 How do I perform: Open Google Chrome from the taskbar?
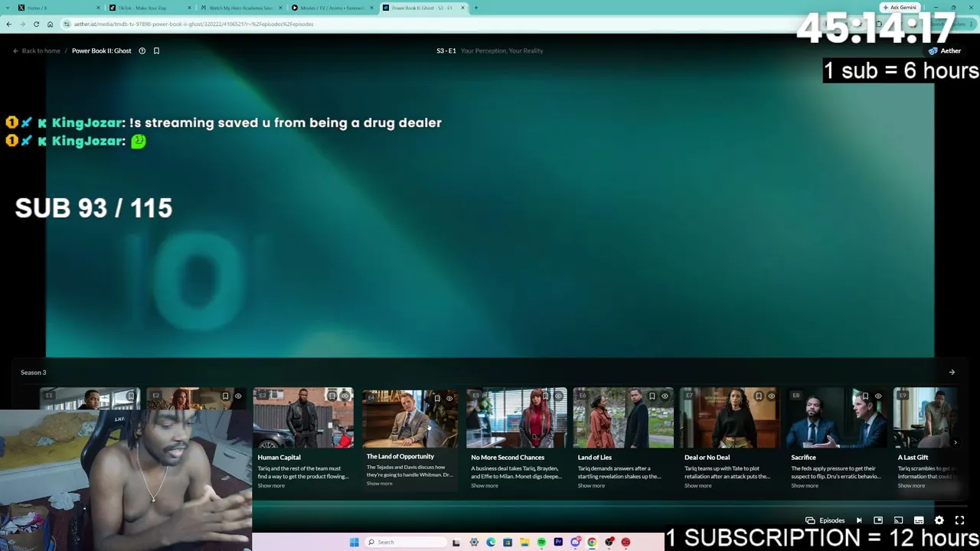[592, 543]
